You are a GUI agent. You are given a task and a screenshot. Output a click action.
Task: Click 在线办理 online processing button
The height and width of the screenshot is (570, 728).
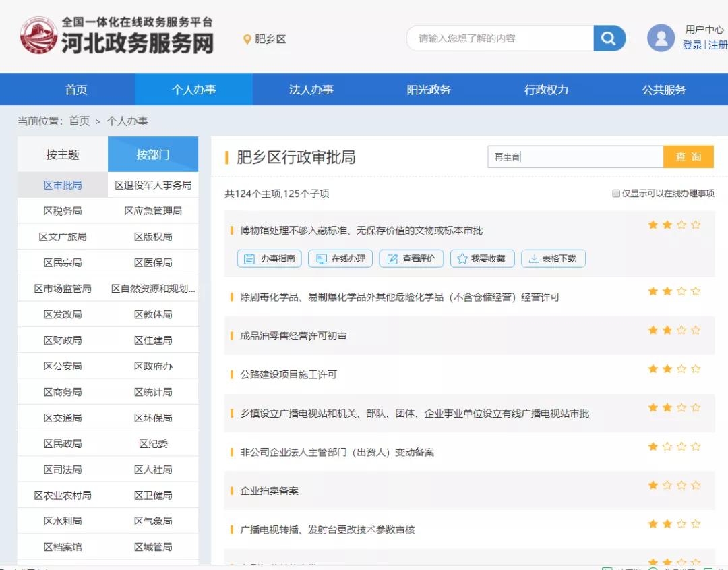[x=340, y=258]
